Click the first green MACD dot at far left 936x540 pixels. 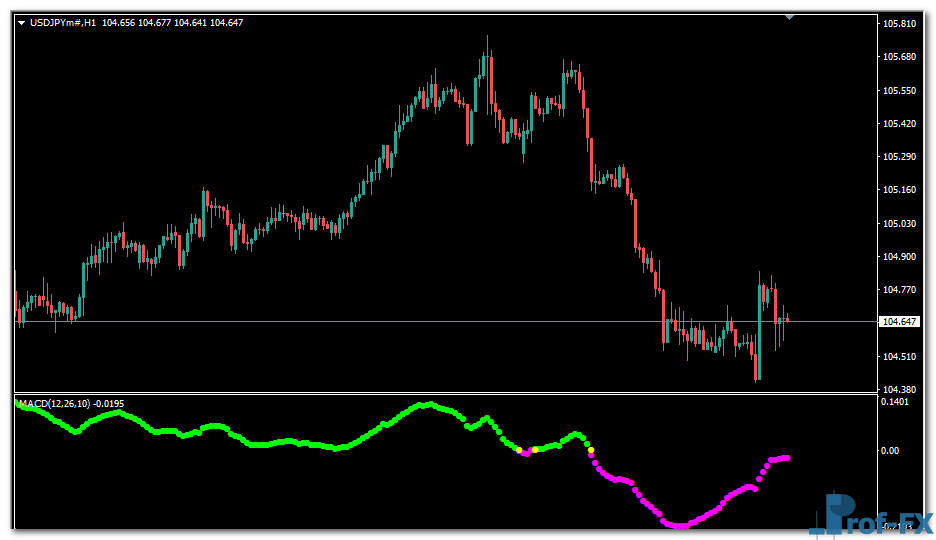tap(18, 405)
